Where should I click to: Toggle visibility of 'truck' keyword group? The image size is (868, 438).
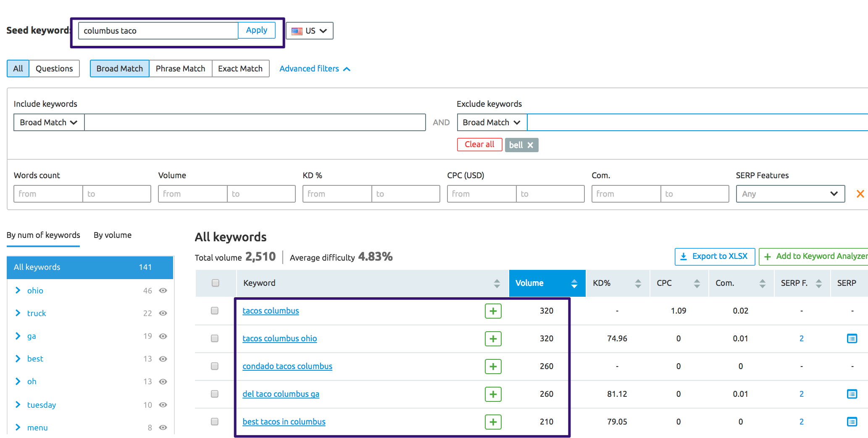[x=163, y=313]
